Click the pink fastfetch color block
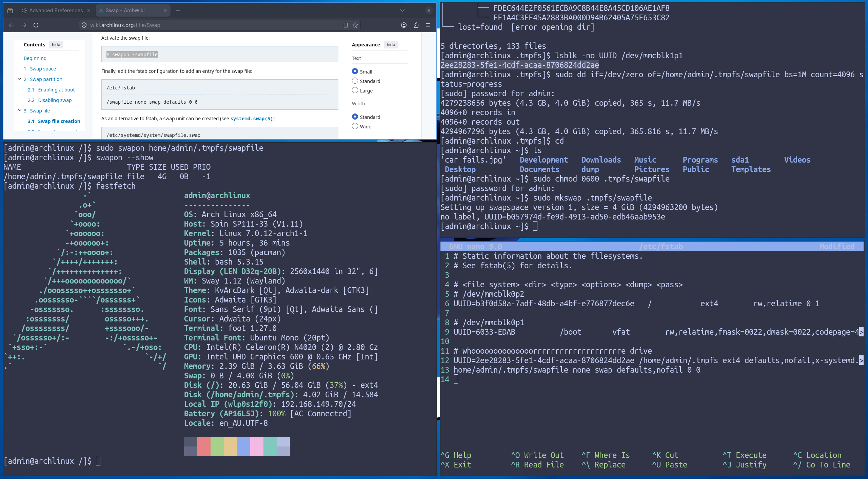 click(257, 446)
